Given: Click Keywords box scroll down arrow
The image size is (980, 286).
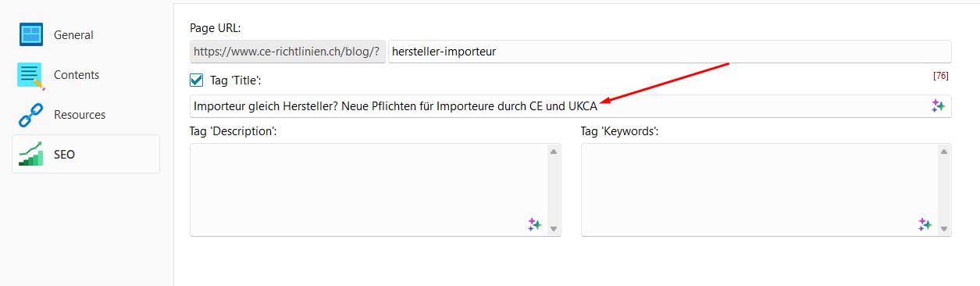Looking at the screenshot, I should 945,229.
